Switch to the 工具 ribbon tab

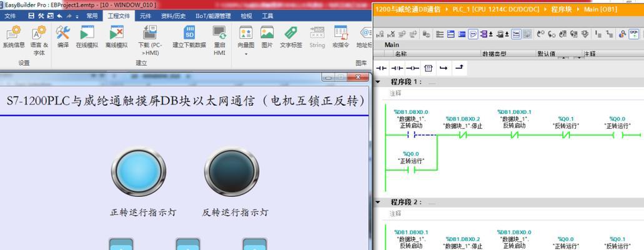tap(267, 16)
